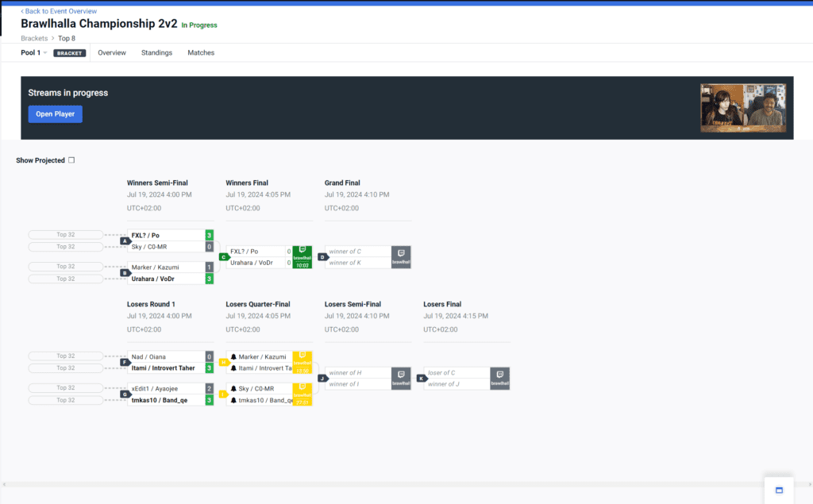Click the Brackets breadcrumb link

(34, 37)
